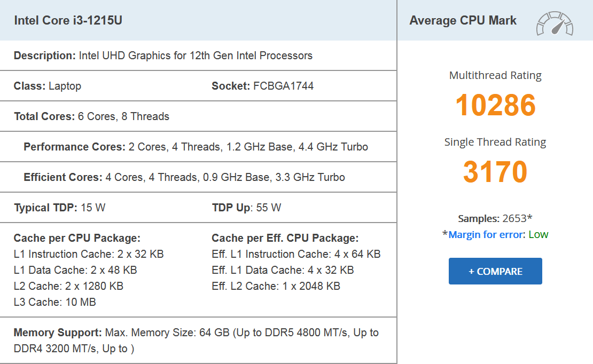Screen dimensions: 593x364
Task: Click the TDP Up 55 W entry
Action: (246, 208)
